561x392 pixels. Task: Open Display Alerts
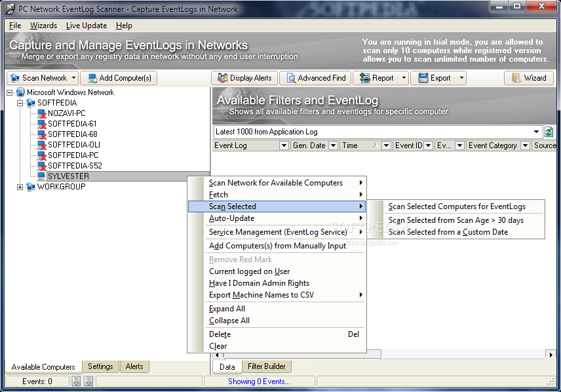(244, 78)
